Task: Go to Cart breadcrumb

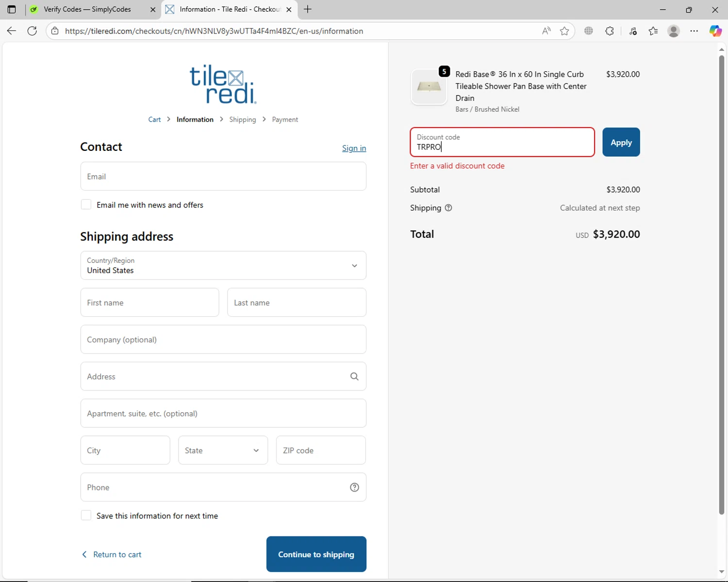Action: pyautogui.click(x=154, y=119)
